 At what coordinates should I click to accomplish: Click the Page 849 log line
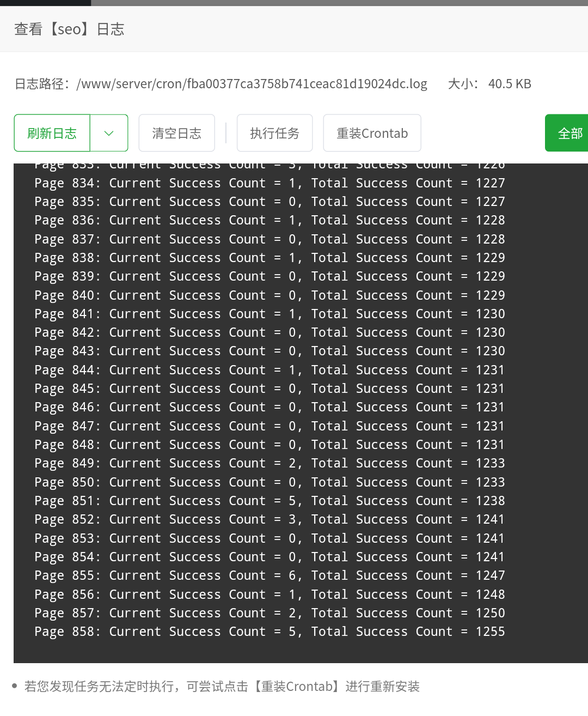tap(269, 464)
